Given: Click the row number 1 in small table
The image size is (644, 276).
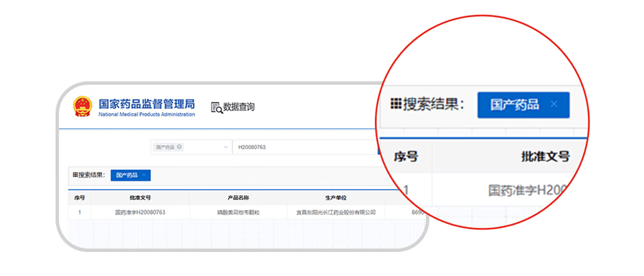Looking at the screenshot, I should coord(79,212).
